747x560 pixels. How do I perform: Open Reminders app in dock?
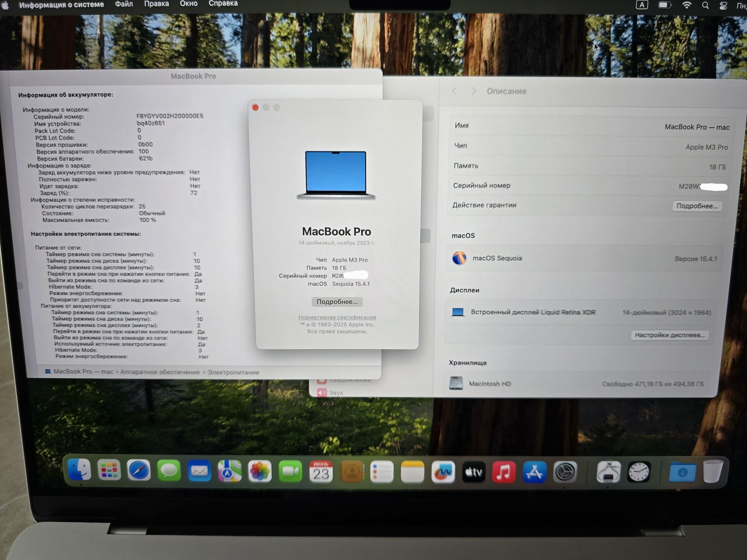tap(382, 472)
